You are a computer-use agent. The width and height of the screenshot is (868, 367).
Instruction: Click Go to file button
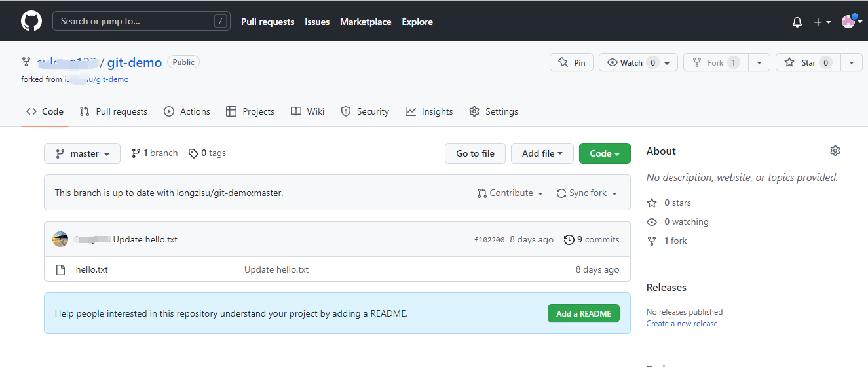point(475,153)
